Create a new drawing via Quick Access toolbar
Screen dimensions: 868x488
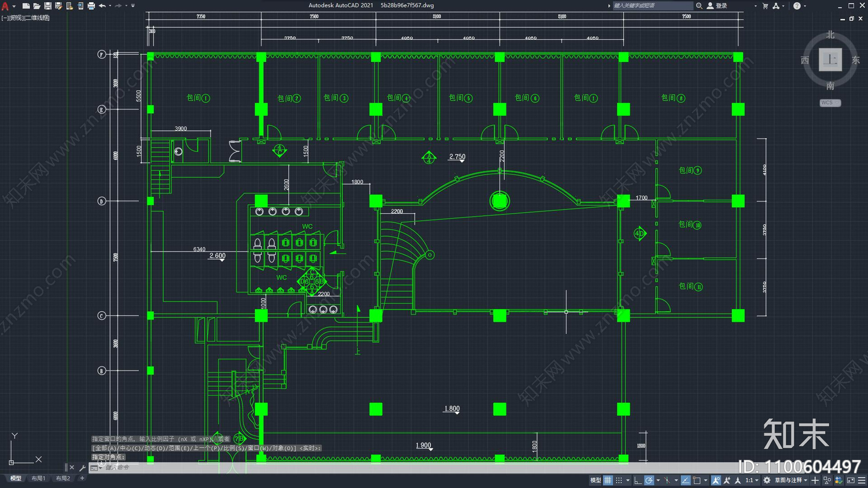click(25, 6)
